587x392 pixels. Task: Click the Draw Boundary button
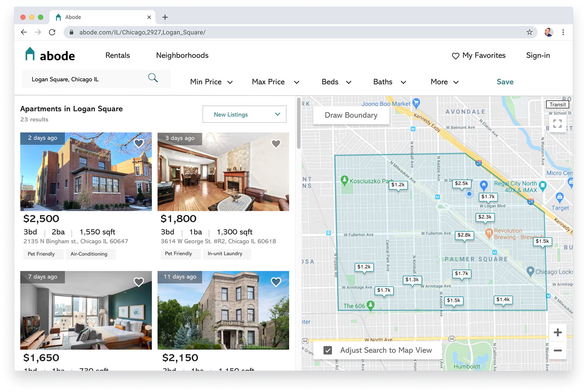pos(351,115)
